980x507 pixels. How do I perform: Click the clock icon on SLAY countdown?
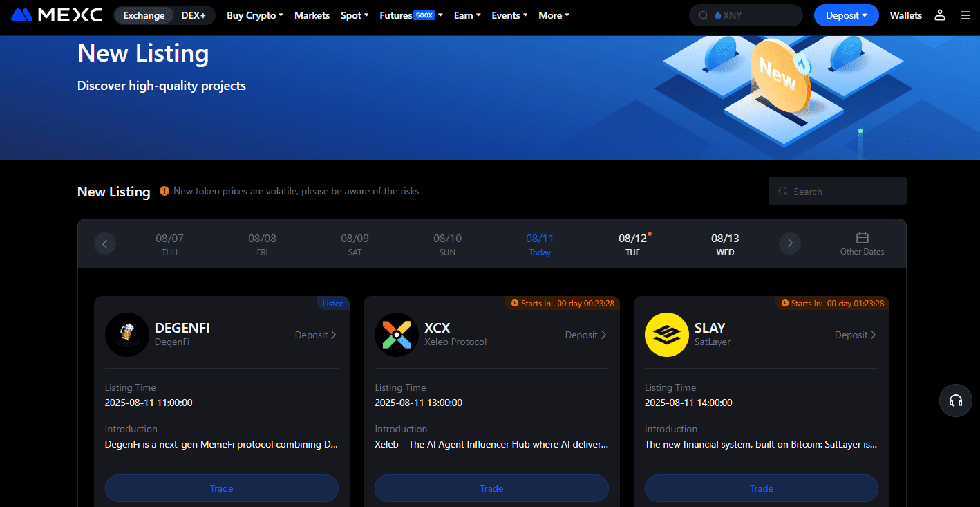coord(784,303)
